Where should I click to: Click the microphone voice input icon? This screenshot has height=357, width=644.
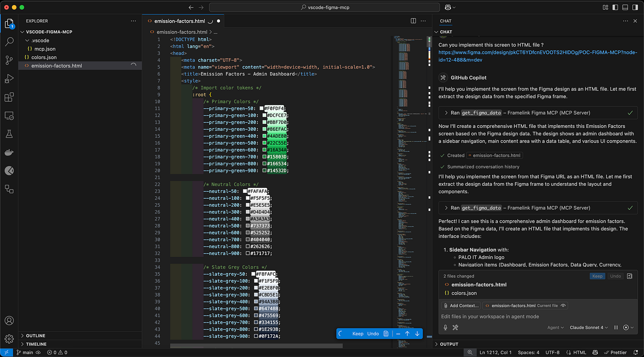click(x=445, y=328)
